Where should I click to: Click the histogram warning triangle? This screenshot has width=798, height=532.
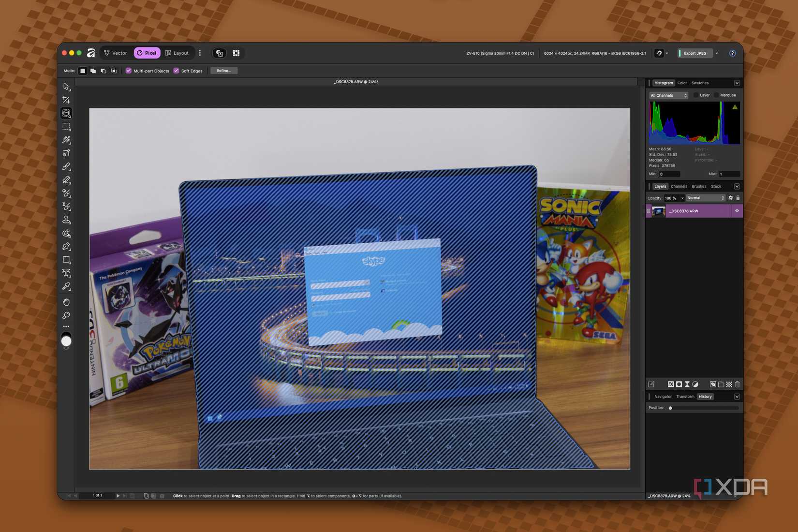coord(735,107)
